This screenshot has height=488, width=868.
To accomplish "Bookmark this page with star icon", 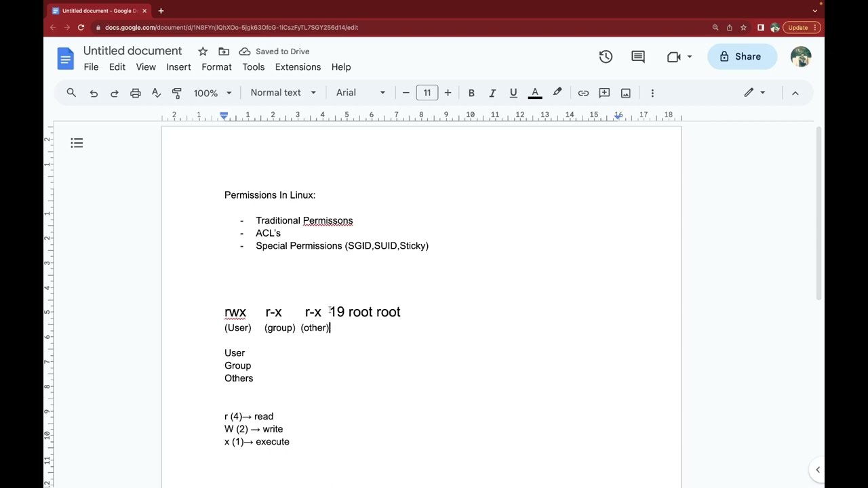I will (x=744, y=28).
